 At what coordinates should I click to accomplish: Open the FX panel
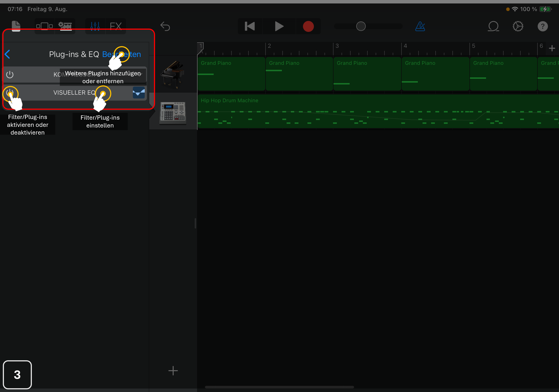click(116, 26)
